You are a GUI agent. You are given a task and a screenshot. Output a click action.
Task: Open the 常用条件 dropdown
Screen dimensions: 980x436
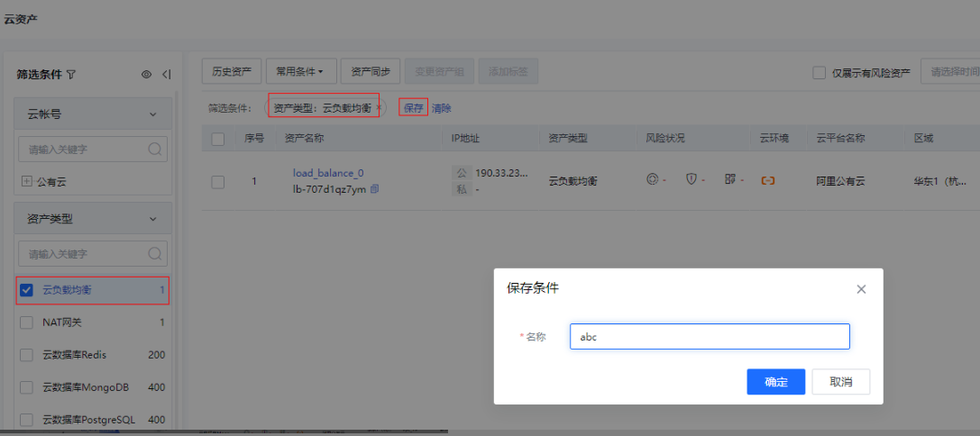click(x=300, y=71)
